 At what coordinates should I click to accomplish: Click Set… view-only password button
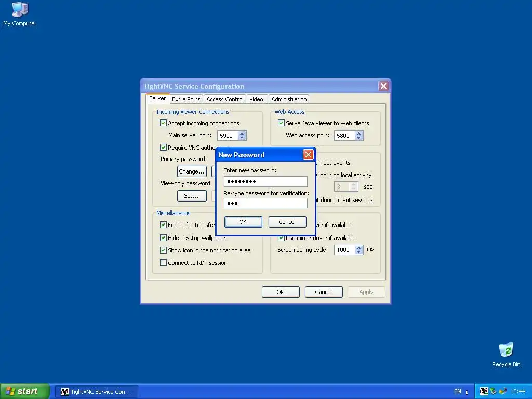tap(192, 196)
